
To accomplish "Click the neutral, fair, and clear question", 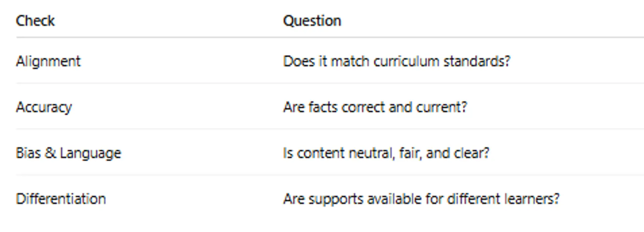I will (386, 153).
